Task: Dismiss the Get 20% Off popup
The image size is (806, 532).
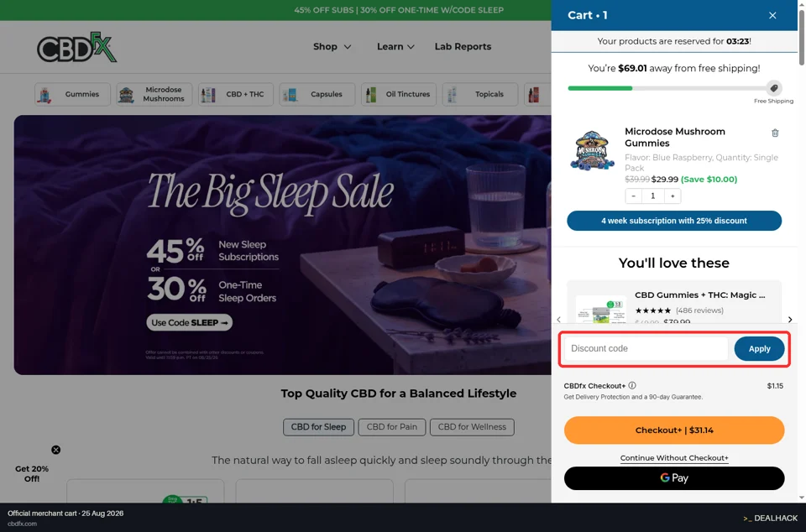Action: pyautogui.click(x=56, y=450)
